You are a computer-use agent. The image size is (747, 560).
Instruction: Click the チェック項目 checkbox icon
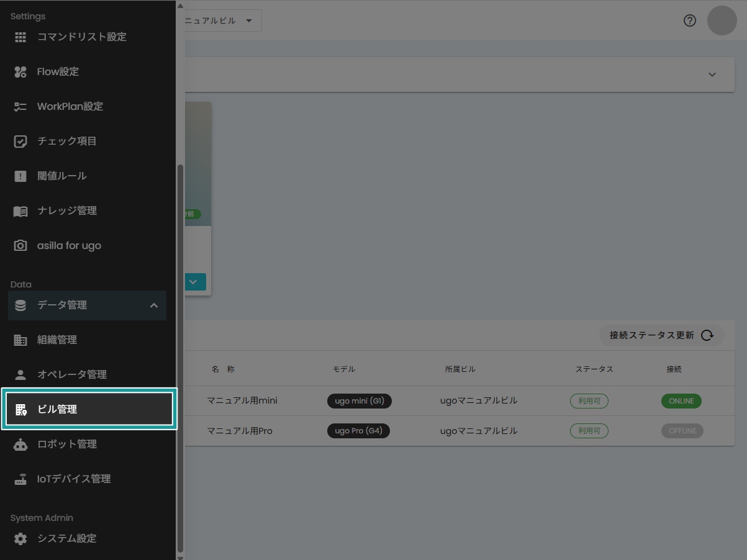(20, 142)
